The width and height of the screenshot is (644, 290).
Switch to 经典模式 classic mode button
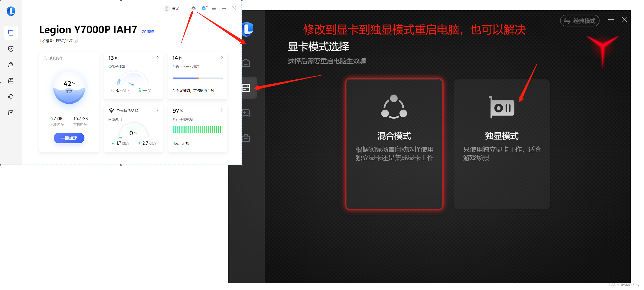tap(580, 21)
